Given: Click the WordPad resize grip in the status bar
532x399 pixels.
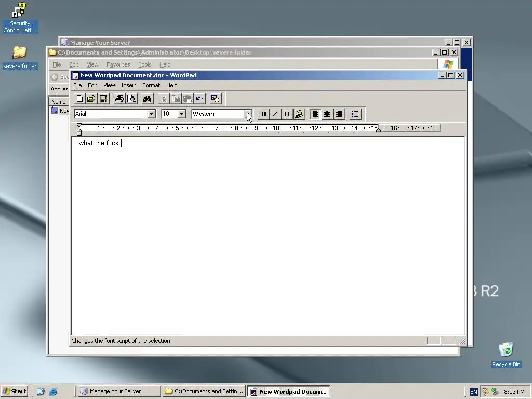Looking at the screenshot, I should 462,341.
